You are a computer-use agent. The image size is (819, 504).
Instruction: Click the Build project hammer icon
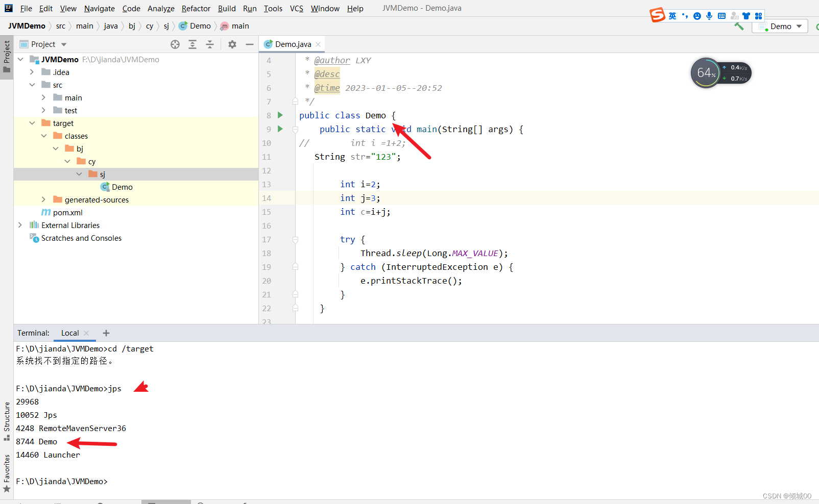point(739,26)
